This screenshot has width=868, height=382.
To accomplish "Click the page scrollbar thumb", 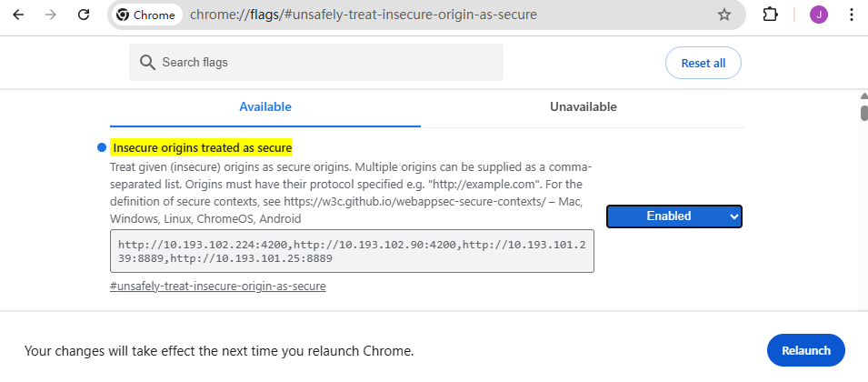I will 863,113.
